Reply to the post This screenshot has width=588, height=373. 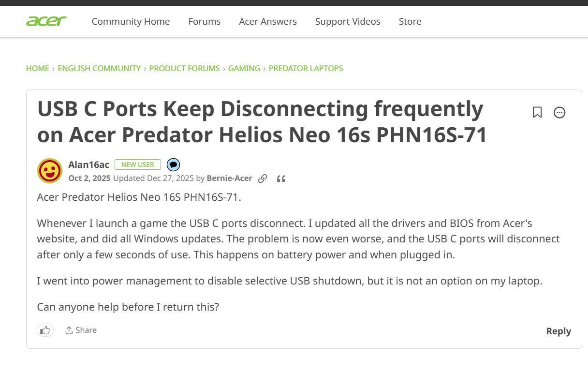point(558,331)
